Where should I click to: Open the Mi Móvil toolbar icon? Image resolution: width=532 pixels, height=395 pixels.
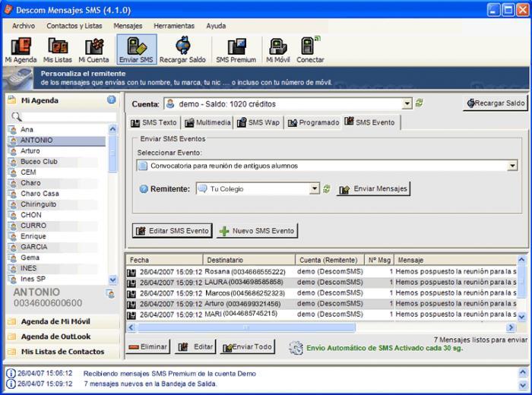(x=278, y=50)
